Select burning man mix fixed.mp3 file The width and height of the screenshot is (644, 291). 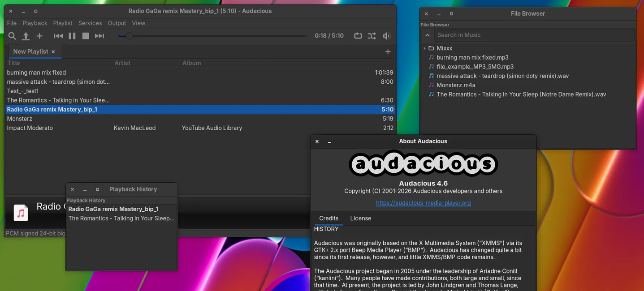point(472,57)
